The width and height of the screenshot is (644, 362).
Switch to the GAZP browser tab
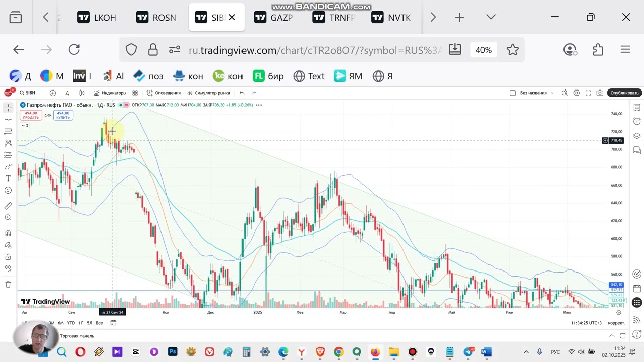pos(274,18)
